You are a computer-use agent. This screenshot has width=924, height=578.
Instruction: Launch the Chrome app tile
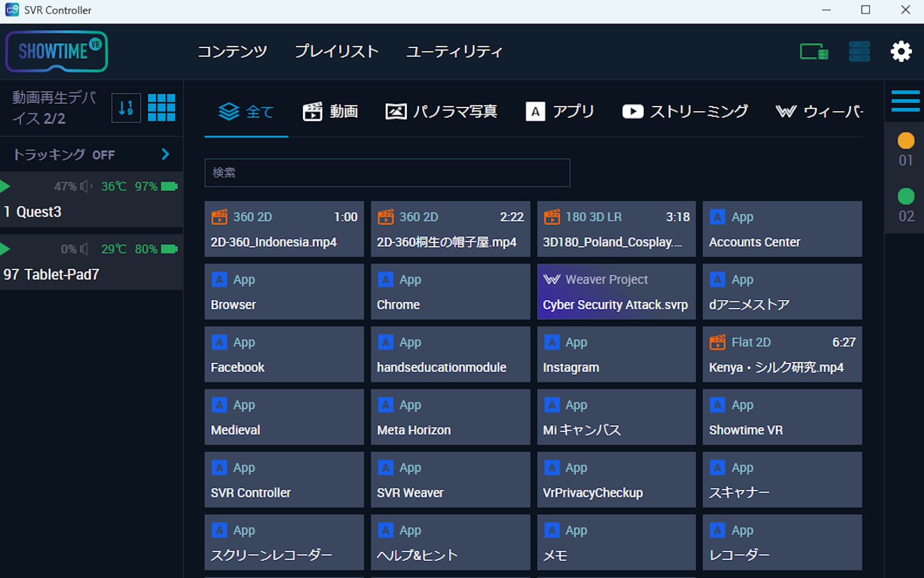point(450,291)
